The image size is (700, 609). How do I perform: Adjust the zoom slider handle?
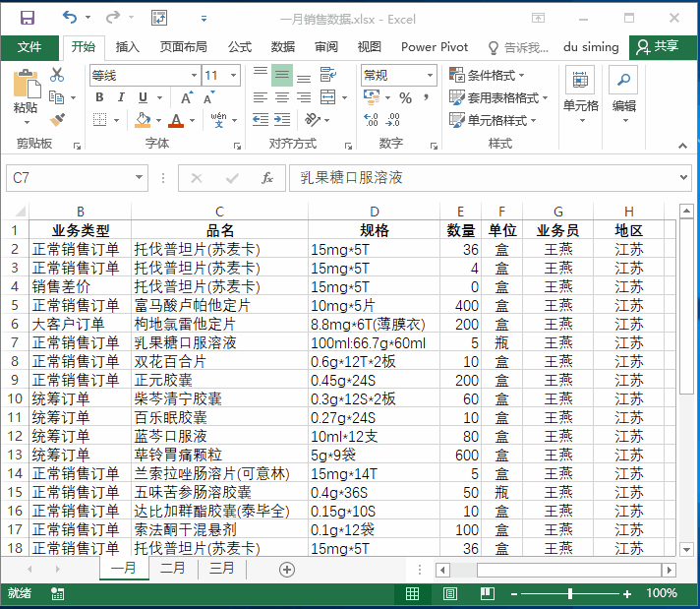570,594
